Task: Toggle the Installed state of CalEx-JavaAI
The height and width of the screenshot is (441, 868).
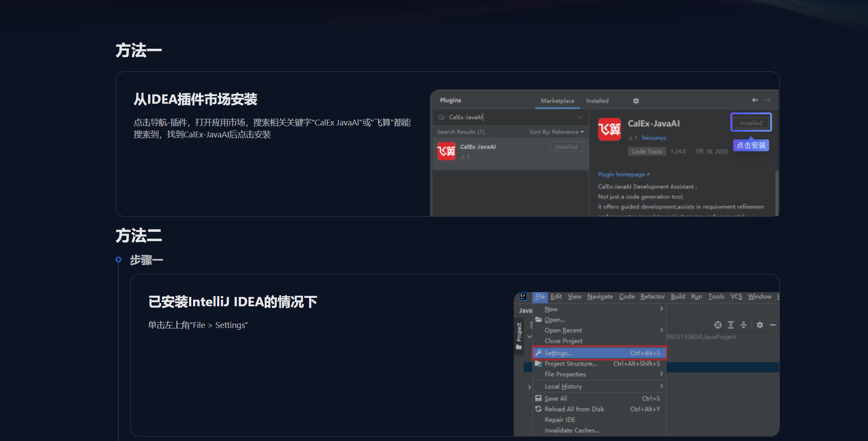Action: [751, 123]
